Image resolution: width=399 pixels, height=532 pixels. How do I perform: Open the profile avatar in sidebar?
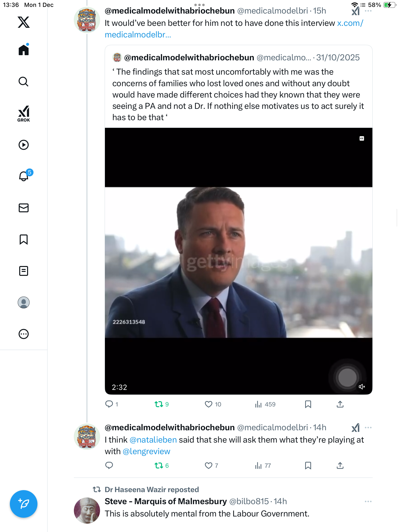coord(24,302)
